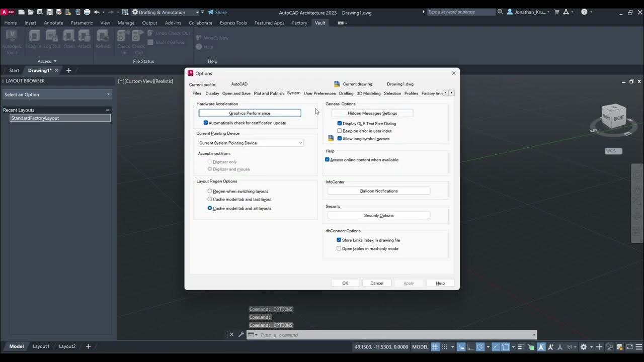Viewport: 644px width, 362px height.
Task: Open the Express Tools ribbon tab
Action: pyautogui.click(x=233, y=23)
